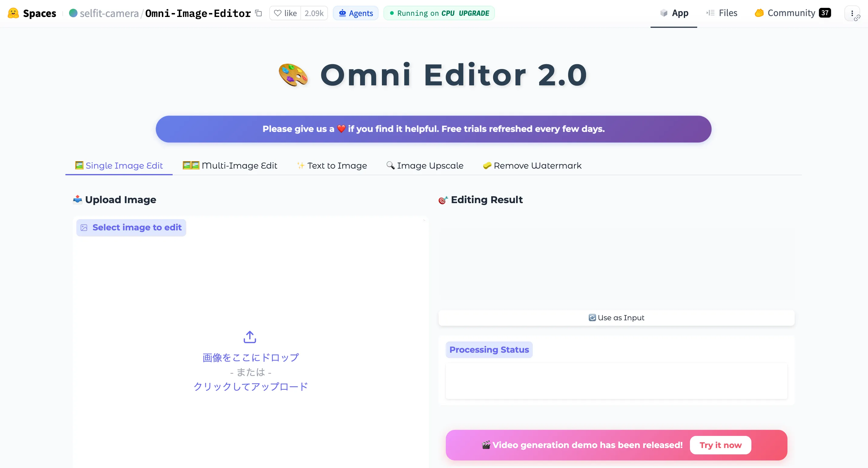Click the Upload Image heading

pyautogui.click(x=114, y=200)
